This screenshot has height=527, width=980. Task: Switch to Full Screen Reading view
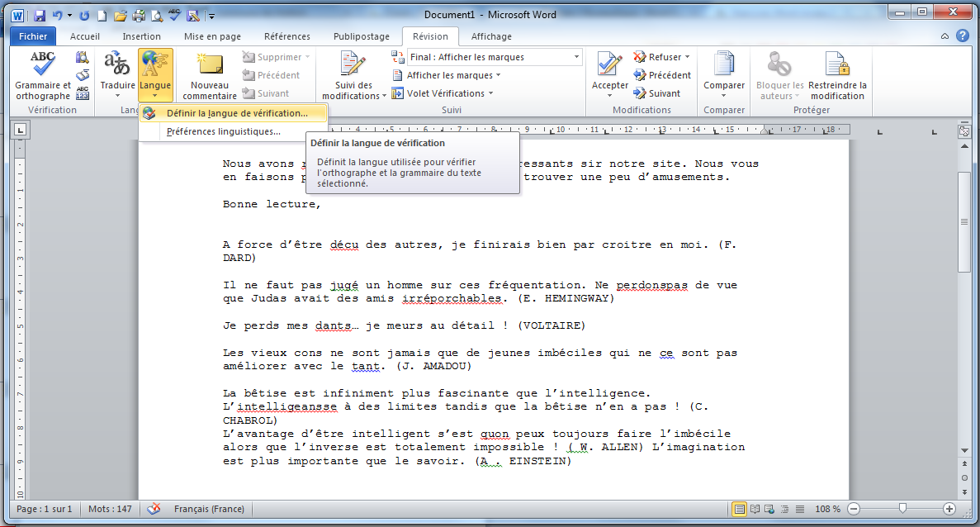click(x=755, y=509)
